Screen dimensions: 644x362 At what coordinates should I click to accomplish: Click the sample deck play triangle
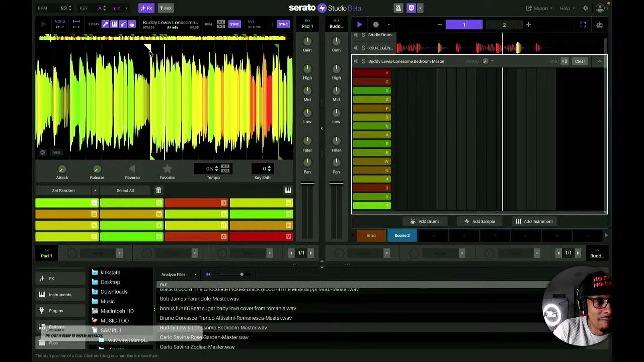[x=43, y=24]
